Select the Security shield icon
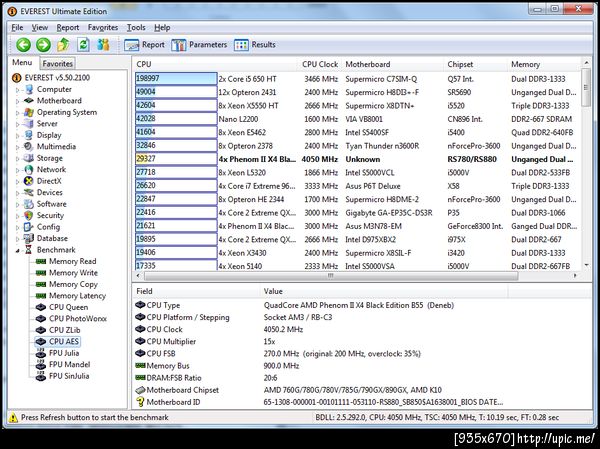Screen dimensions: 600x449 pyautogui.click(x=29, y=216)
